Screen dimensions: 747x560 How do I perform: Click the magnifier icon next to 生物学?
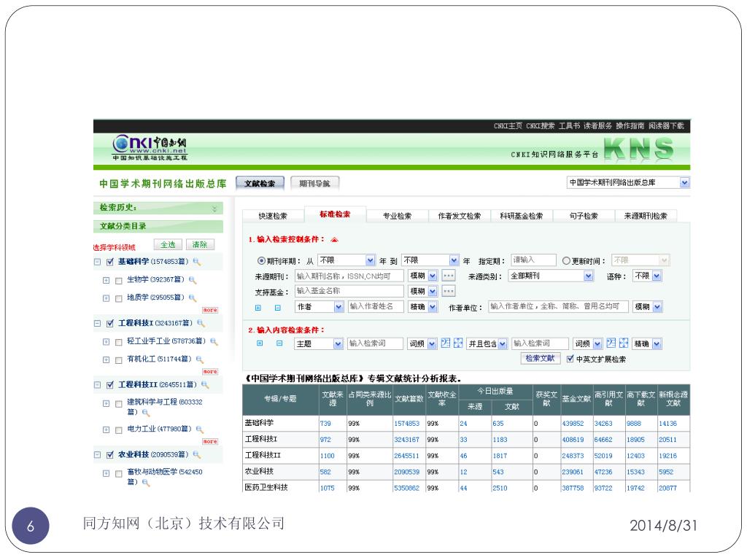tap(193, 280)
